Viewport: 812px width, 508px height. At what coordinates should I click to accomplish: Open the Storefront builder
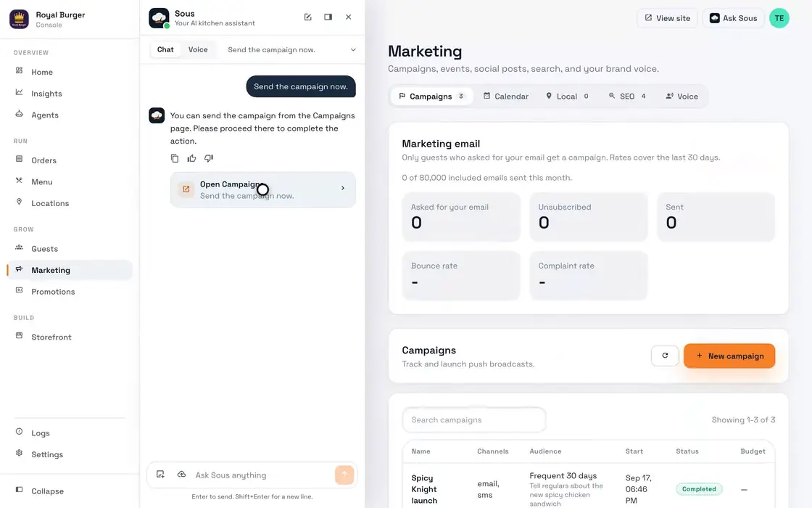coord(70,337)
